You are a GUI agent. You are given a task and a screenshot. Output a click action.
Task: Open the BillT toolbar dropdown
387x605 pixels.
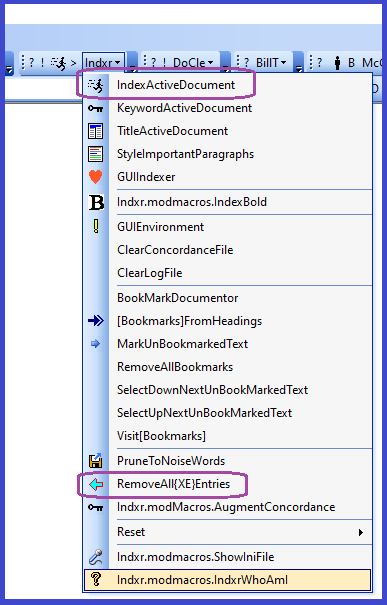(271, 62)
